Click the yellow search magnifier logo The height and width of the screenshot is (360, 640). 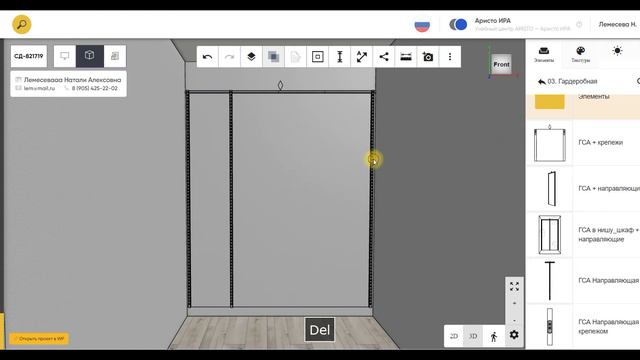(22, 24)
